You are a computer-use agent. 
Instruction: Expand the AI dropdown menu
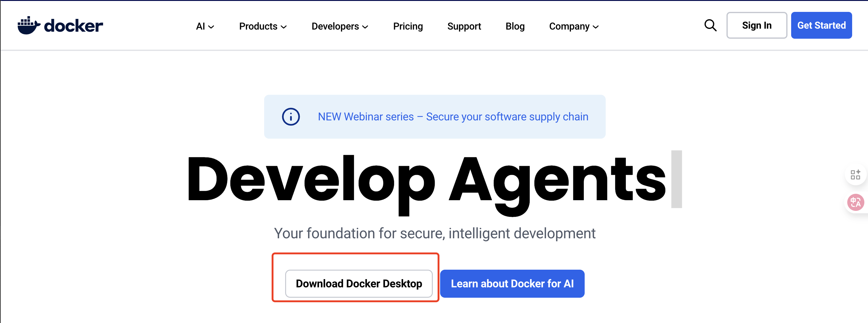204,26
